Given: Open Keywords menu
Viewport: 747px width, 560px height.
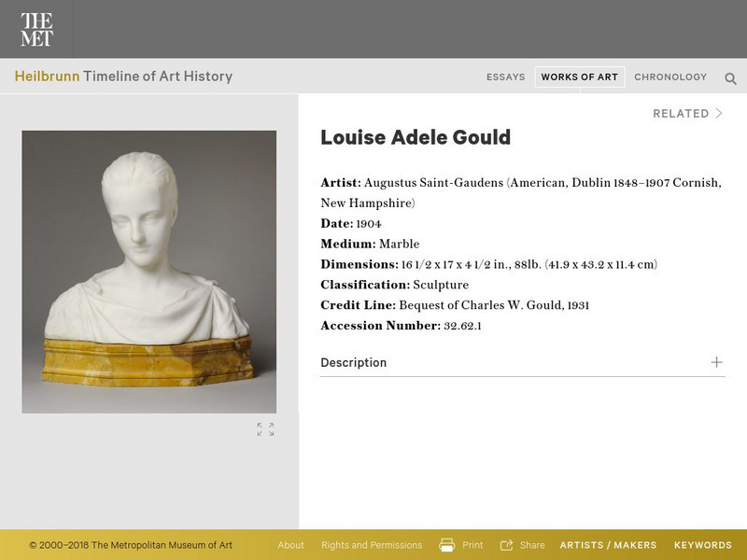Looking at the screenshot, I should point(703,545).
